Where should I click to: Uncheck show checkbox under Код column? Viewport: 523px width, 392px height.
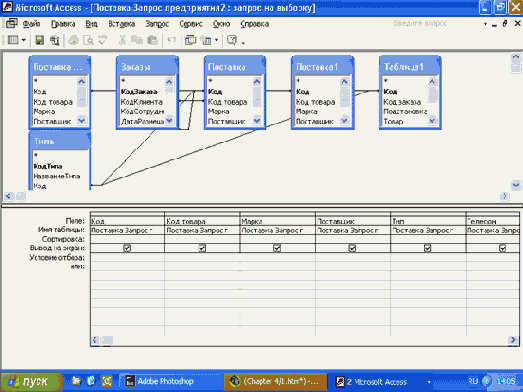[127, 248]
